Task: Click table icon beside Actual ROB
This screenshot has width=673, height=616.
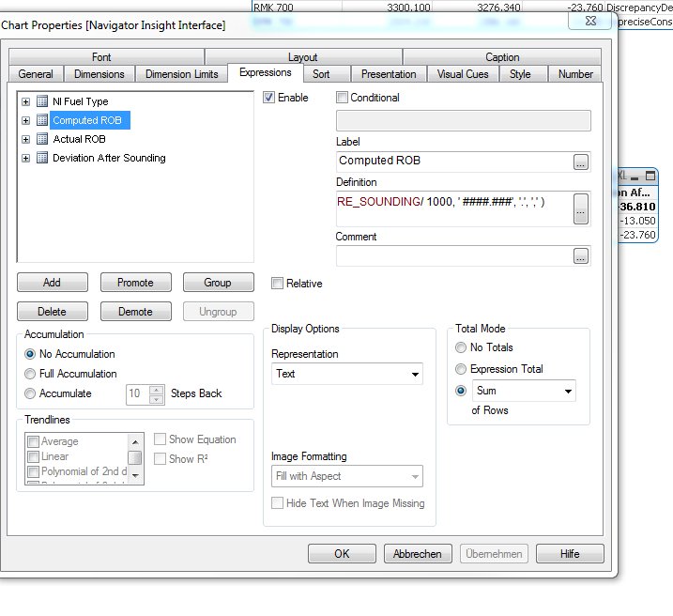Action: tap(42, 139)
